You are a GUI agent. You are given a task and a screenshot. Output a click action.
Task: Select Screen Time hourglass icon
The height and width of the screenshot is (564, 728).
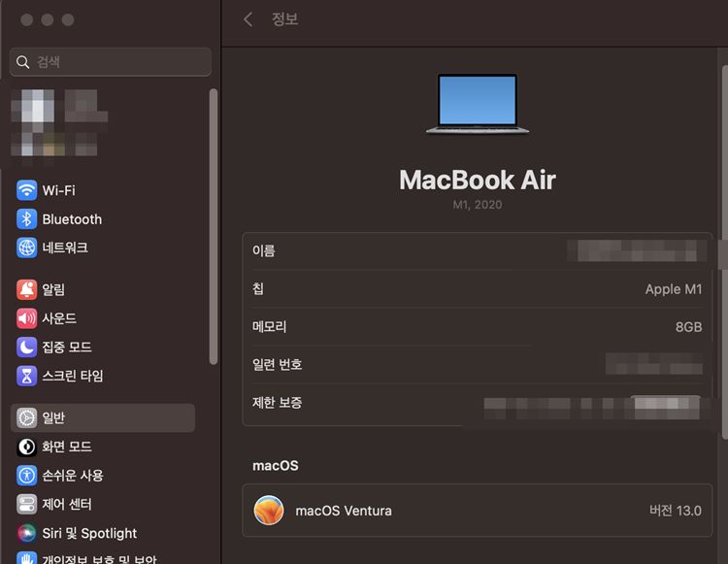tap(26, 376)
